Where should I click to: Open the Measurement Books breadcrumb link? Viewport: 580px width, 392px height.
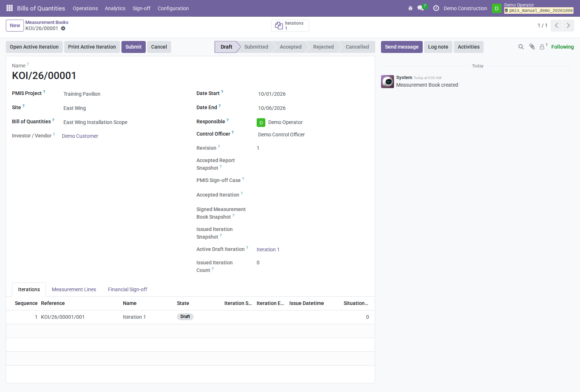pyautogui.click(x=47, y=22)
